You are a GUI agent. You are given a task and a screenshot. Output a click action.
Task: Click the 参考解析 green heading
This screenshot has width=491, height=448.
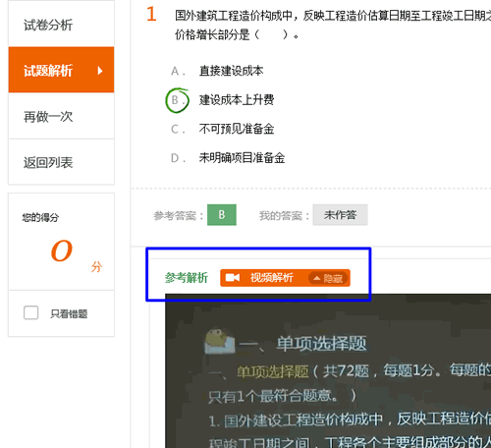pos(187,278)
